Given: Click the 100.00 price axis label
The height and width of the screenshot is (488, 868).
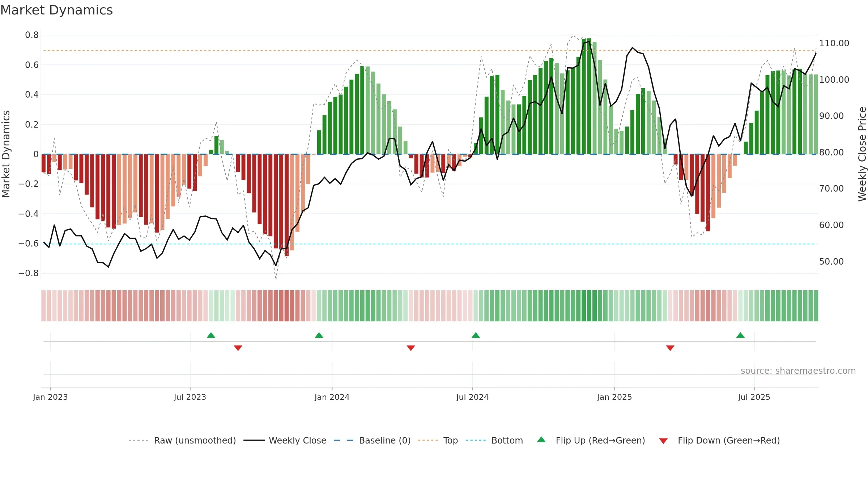Looking at the screenshot, I should [834, 80].
